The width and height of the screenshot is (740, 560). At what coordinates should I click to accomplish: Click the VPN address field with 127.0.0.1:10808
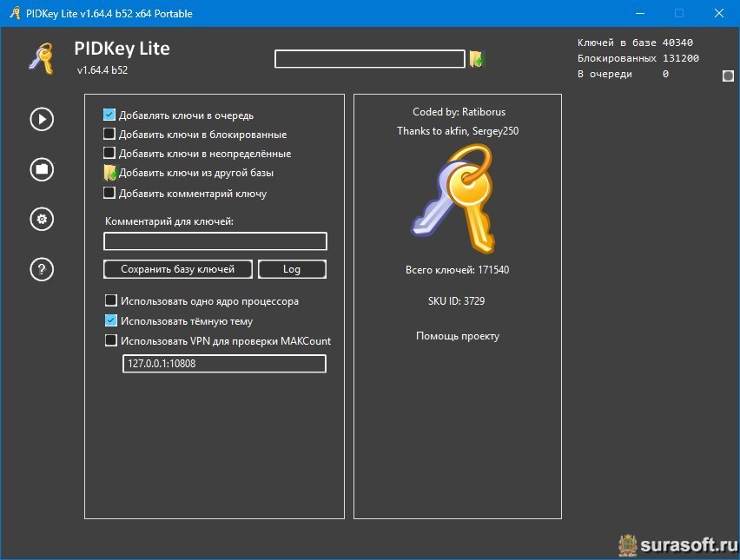tap(224, 364)
